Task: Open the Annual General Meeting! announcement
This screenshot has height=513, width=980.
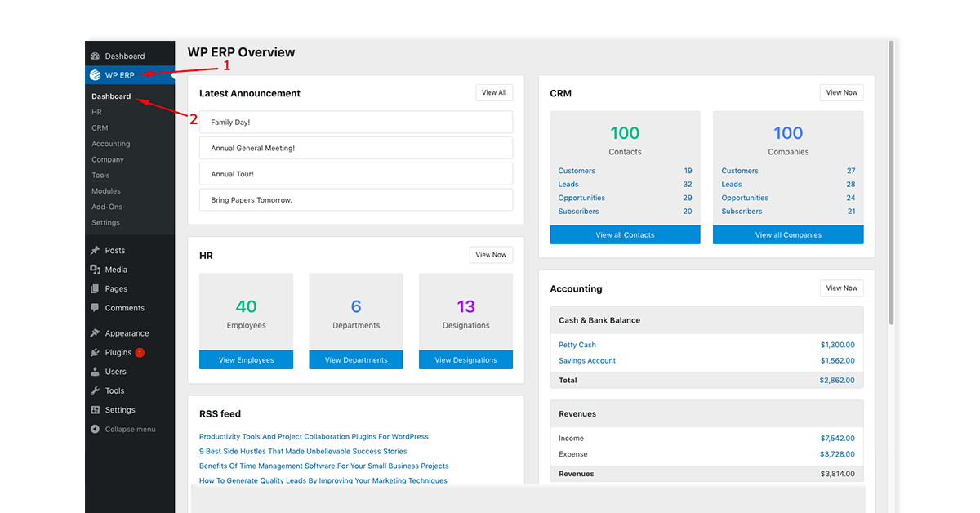Action: 356,149
